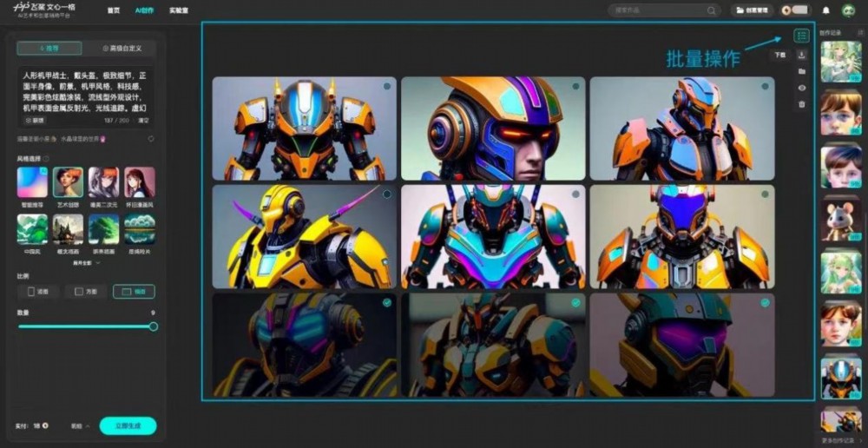Image resolution: width=868 pixels, height=448 pixels.
Task: Untick the checked dark teal-visor helmet image
Action: (x=387, y=302)
